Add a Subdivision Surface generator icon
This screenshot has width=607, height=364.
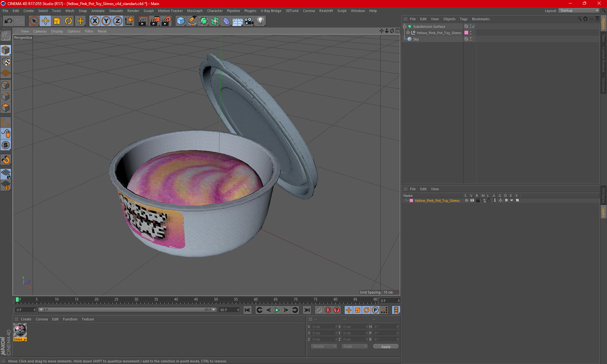tap(204, 21)
